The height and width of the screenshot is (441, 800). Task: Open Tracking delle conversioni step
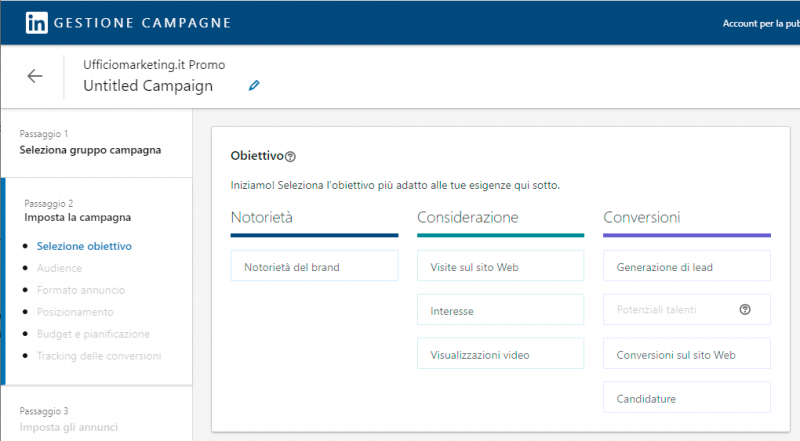pos(98,356)
